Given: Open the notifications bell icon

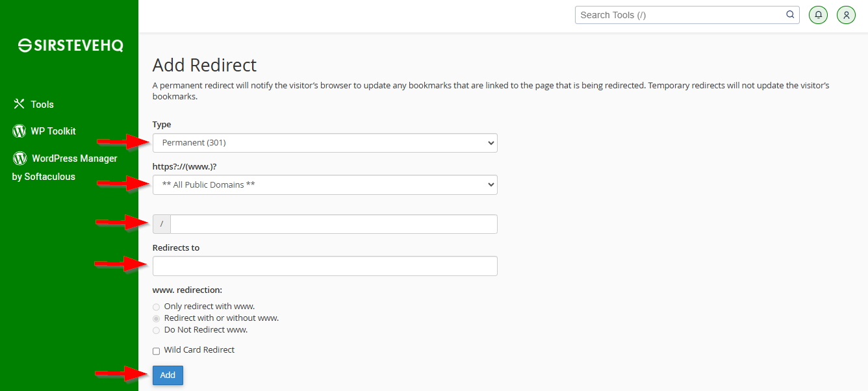Looking at the screenshot, I should pyautogui.click(x=818, y=15).
